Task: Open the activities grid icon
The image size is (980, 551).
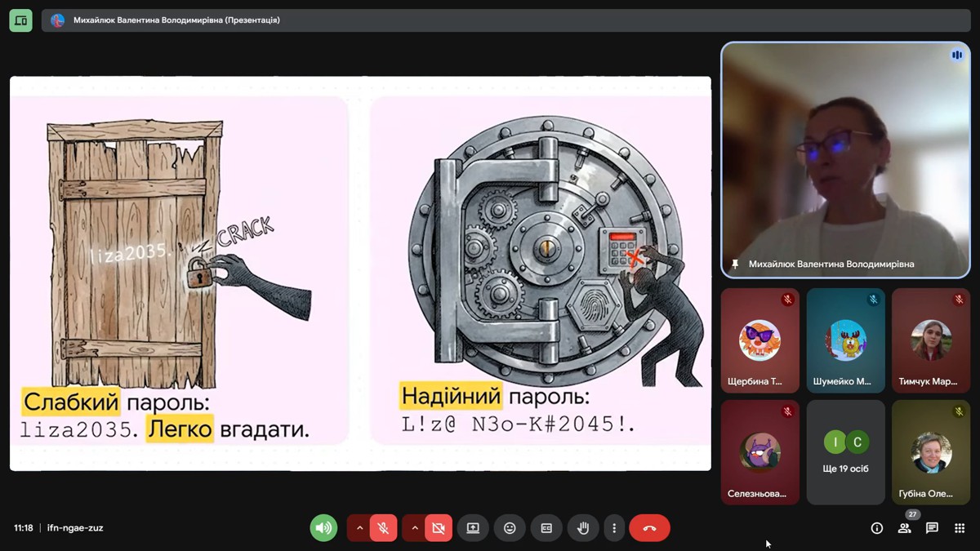Action: pyautogui.click(x=960, y=528)
